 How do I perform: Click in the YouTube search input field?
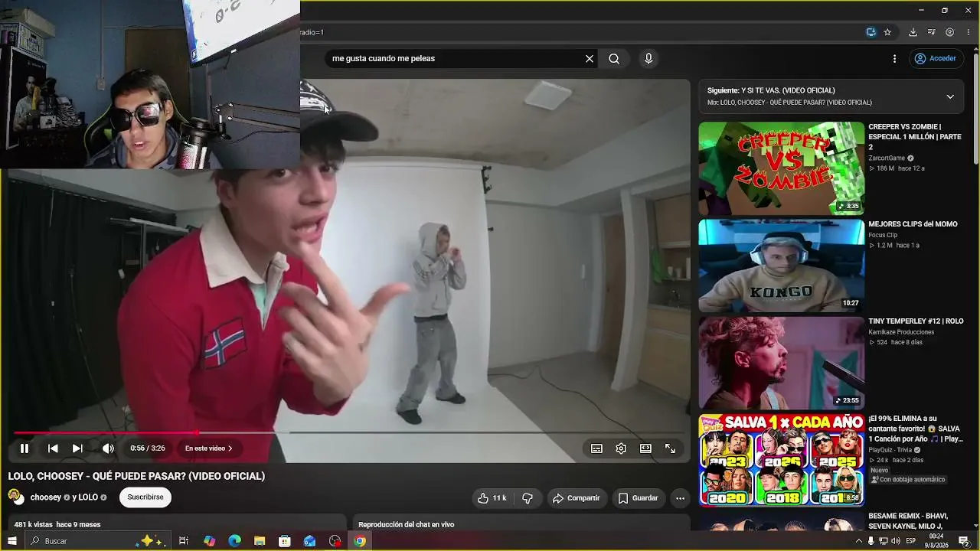456,59
